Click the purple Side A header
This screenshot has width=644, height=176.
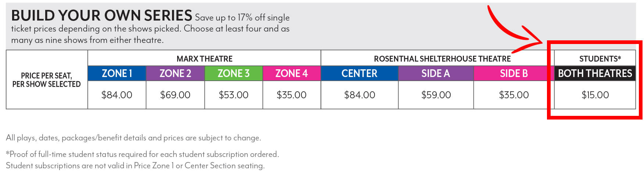point(436,73)
